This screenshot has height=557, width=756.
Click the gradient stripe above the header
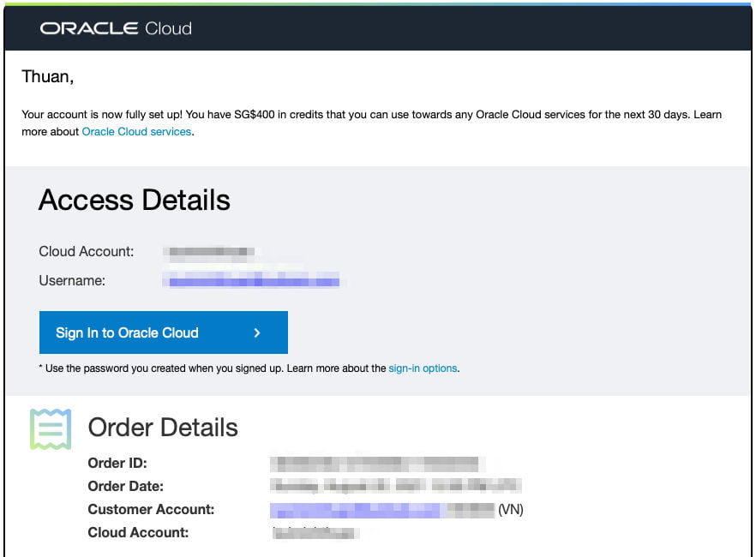point(377,5)
